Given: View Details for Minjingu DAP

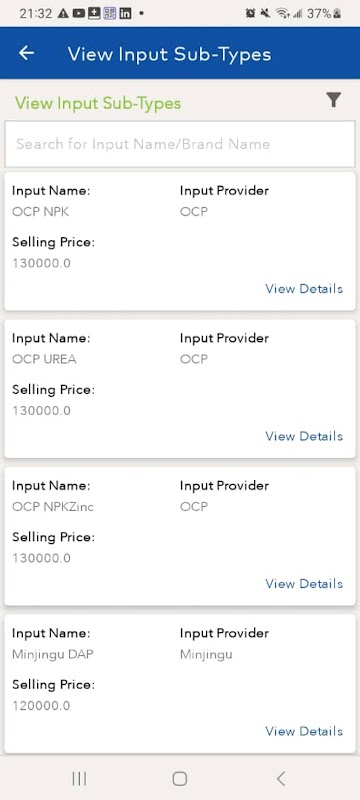Looking at the screenshot, I should click(304, 731).
